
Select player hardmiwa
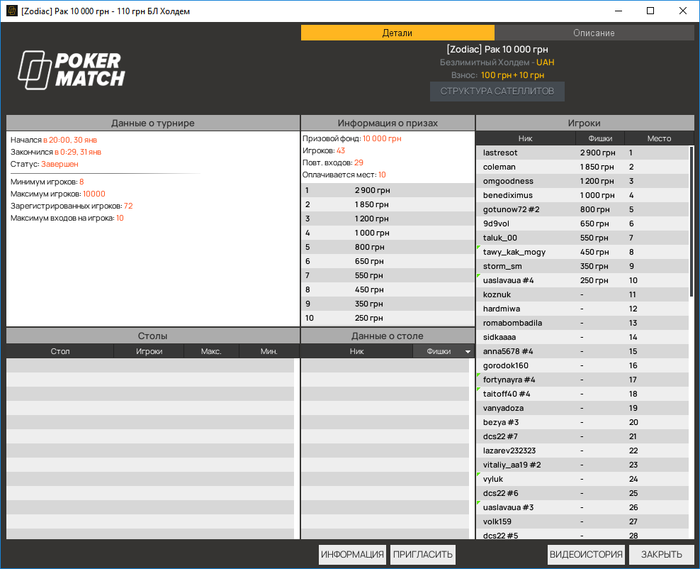click(582, 309)
